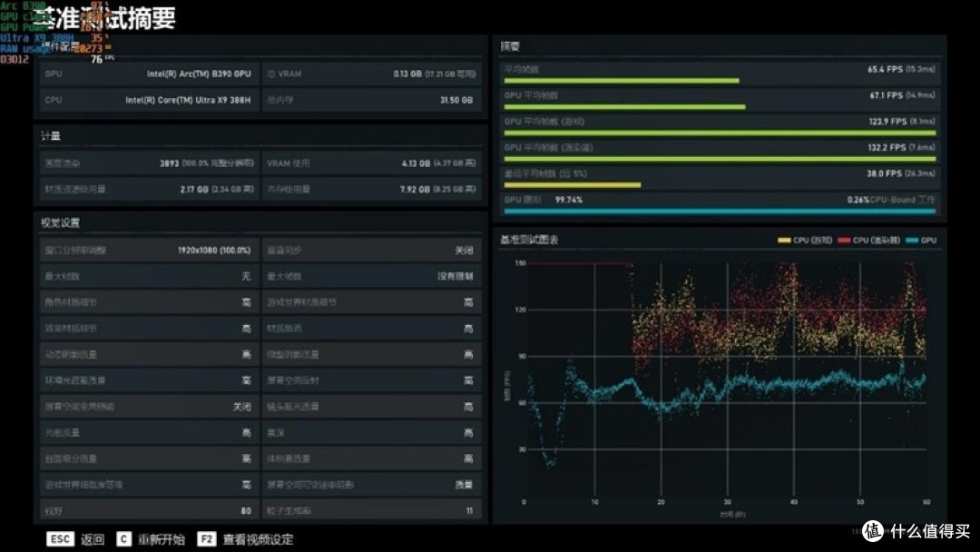Click the F2 key icon
The height and width of the screenshot is (552, 980).
point(206,539)
